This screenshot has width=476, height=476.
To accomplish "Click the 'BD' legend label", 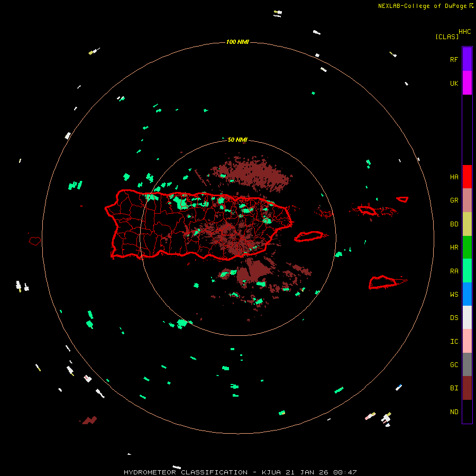I will tap(454, 224).
